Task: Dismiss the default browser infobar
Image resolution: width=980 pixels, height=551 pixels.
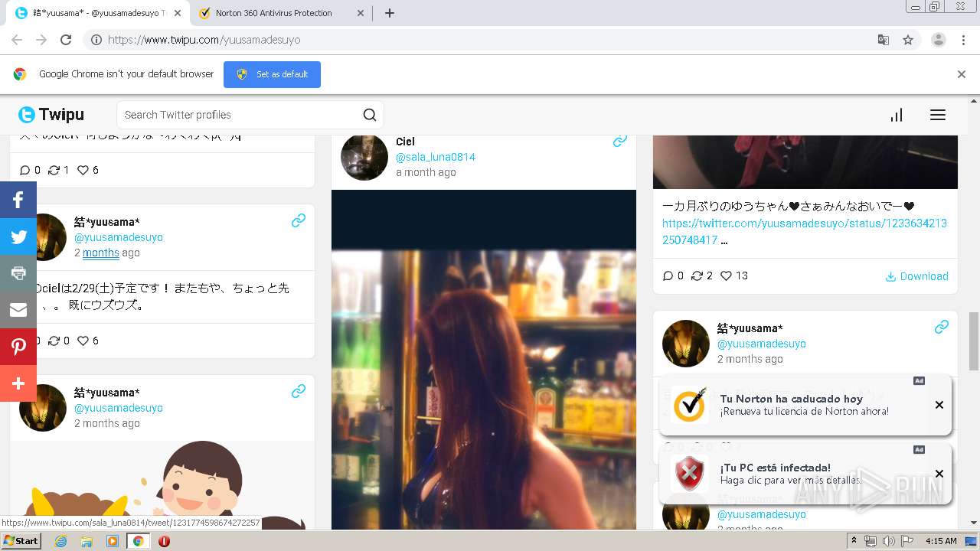Action: (962, 74)
